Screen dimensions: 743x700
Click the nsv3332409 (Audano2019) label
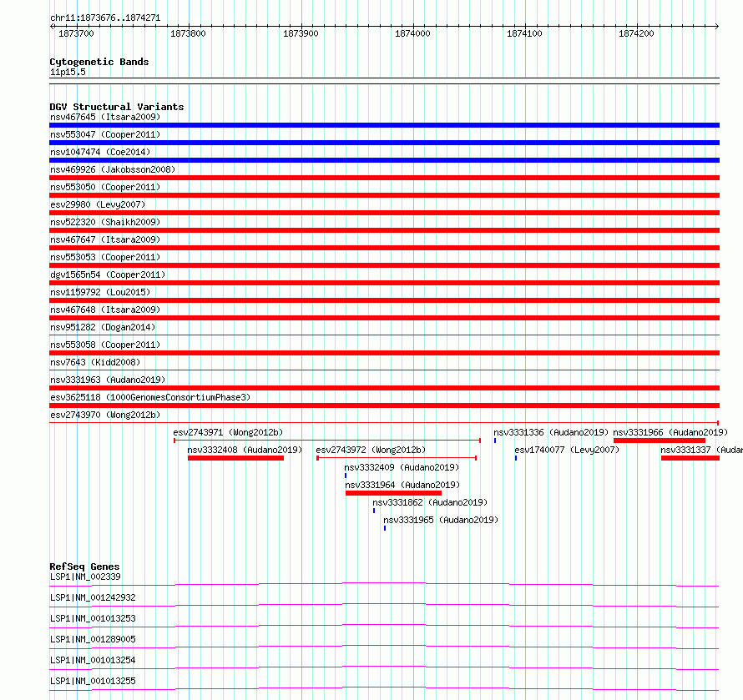402,467
